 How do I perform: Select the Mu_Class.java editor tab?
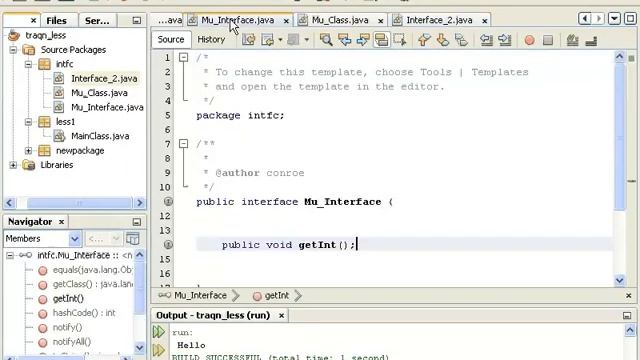click(x=340, y=20)
